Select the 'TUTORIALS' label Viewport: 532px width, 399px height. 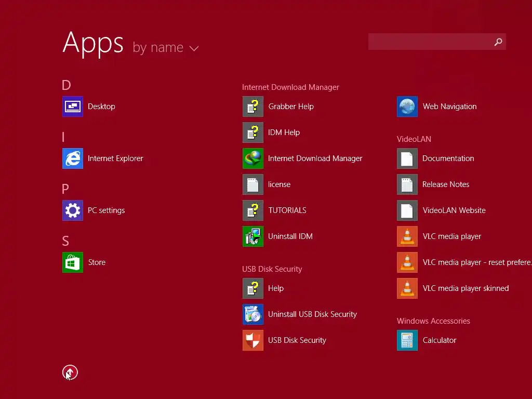pos(287,210)
